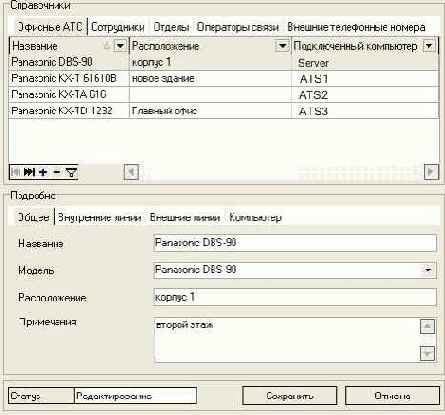Click the Сохранить button
Viewport: 445px width, 415px height.
click(x=290, y=396)
